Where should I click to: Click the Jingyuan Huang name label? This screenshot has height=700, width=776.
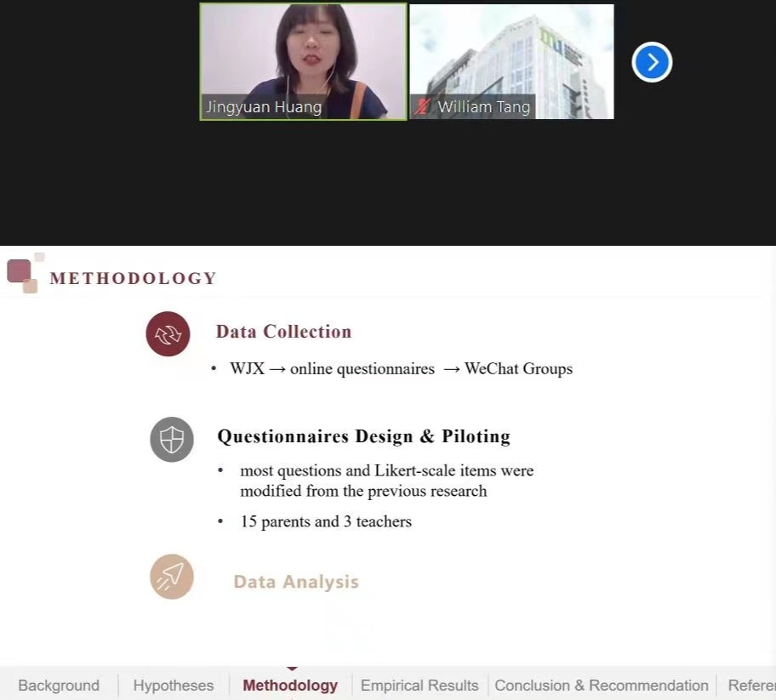264,107
